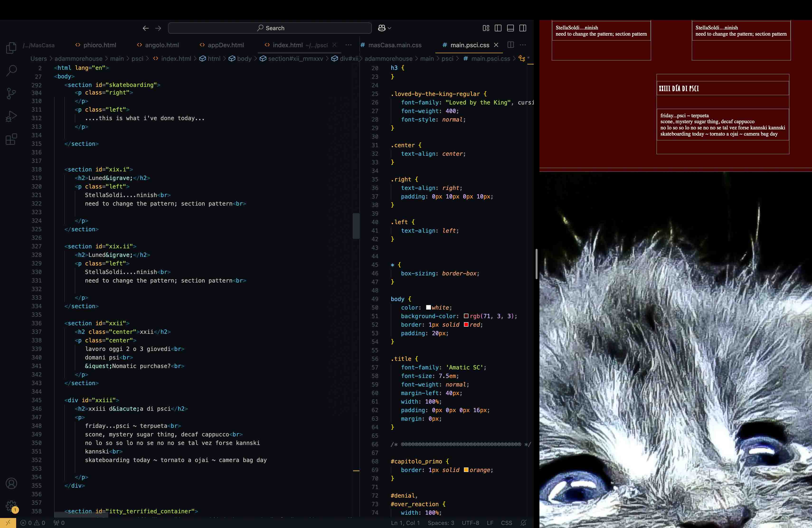Open the browser preview dropdown beside search
812x528 pixels.
pyautogui.click(x=384, y=28)
